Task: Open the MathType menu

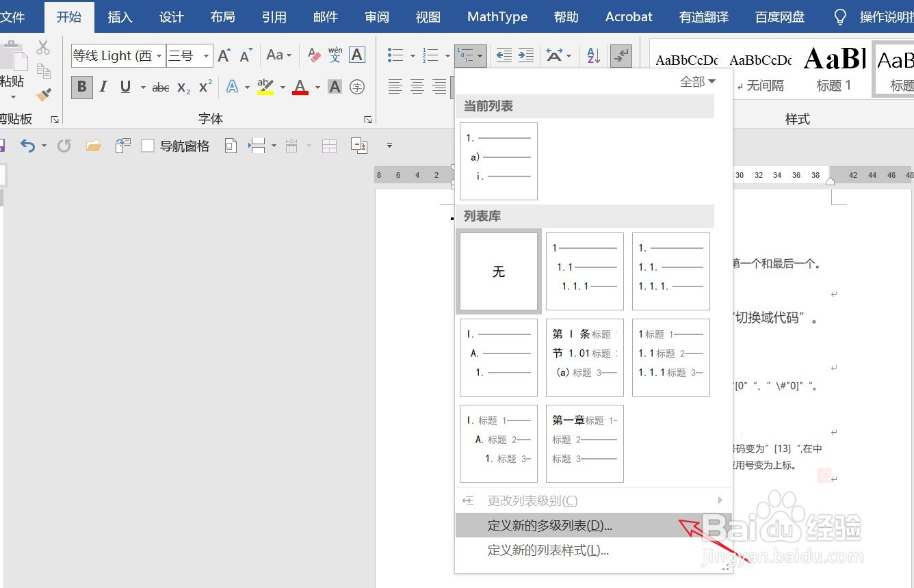Action: click(497, 17)
